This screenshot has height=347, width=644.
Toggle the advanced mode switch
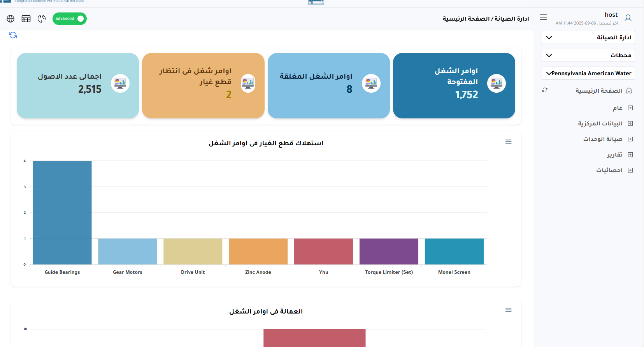pos(70,19)
